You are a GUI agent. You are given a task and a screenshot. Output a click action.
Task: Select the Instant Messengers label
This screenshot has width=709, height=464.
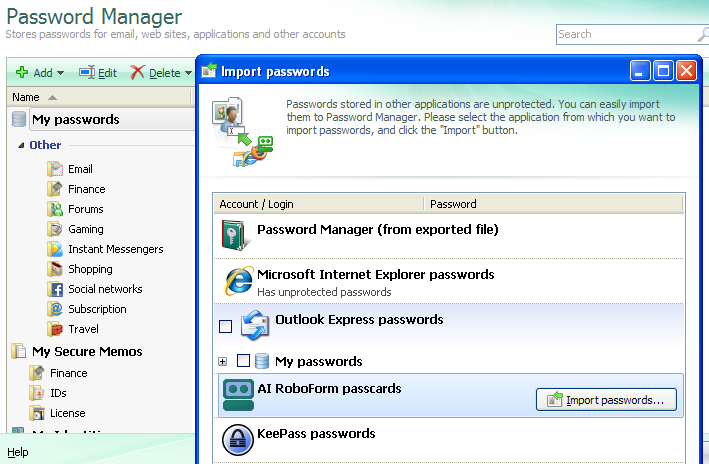coord(116,249)
